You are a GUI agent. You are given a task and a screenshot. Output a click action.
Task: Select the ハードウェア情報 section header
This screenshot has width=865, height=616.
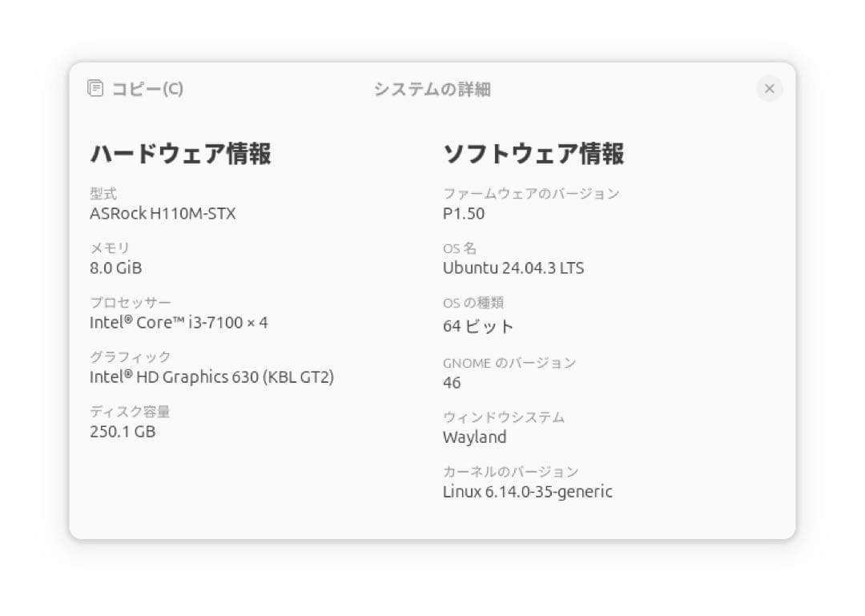(x=181, y=153)
